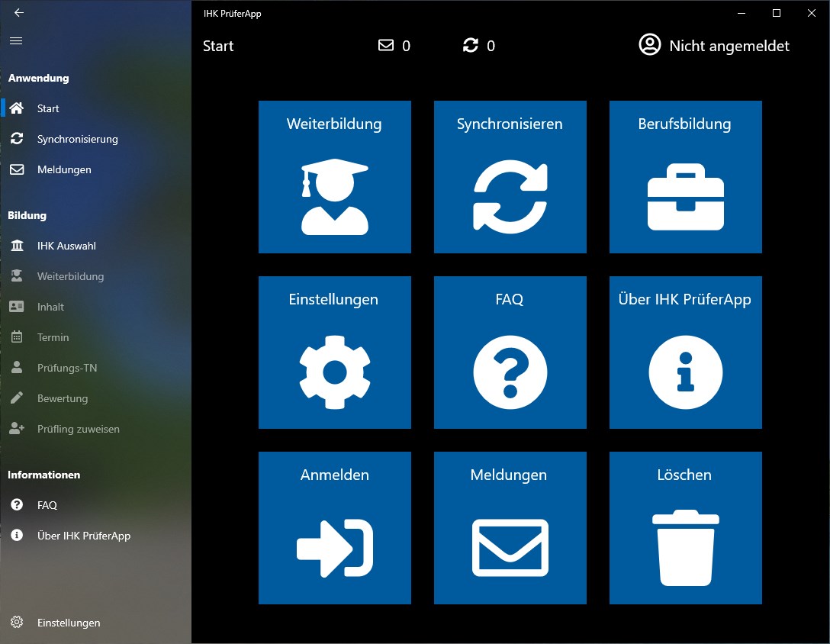Click the graduate icon beside sidebar Weiterbildung
The image size is (830, 644).
(17, 276)
